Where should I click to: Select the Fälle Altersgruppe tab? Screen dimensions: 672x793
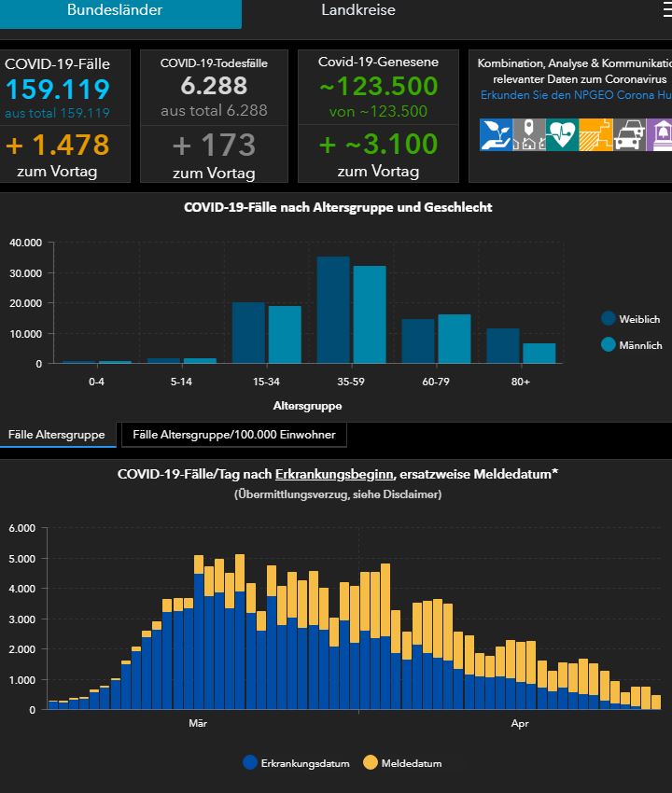click(58, 435)
